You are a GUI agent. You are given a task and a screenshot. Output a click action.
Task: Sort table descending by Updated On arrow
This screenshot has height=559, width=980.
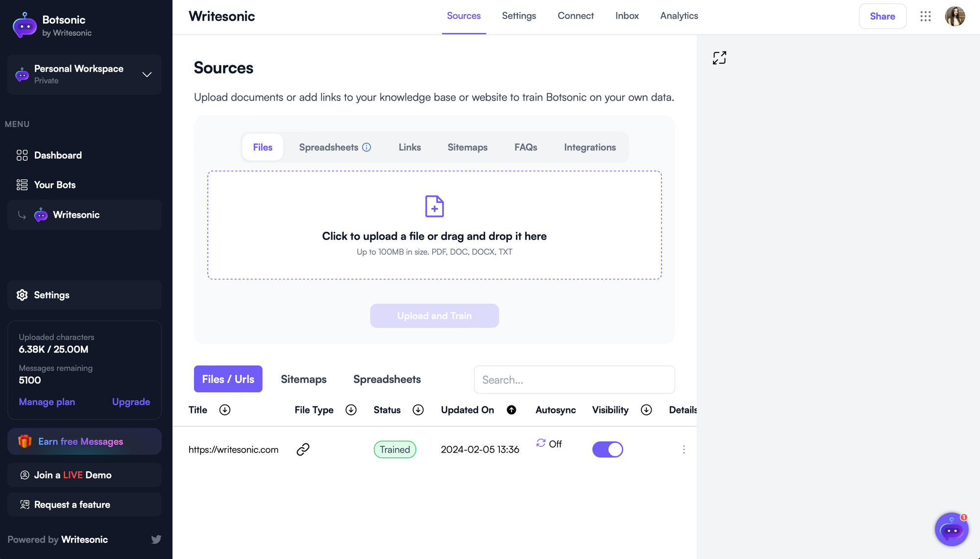coord(512,410)
